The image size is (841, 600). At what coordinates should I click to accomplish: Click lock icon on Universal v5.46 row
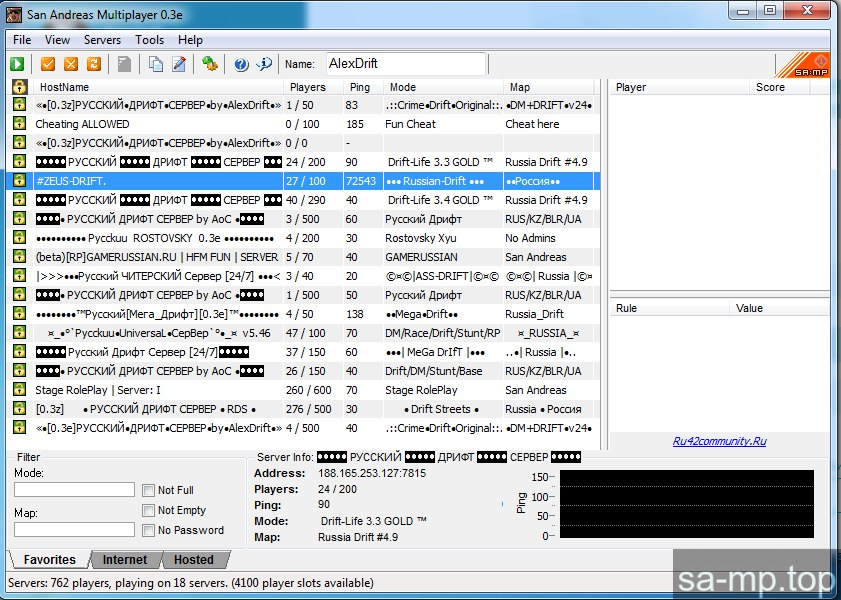(20, 332)
